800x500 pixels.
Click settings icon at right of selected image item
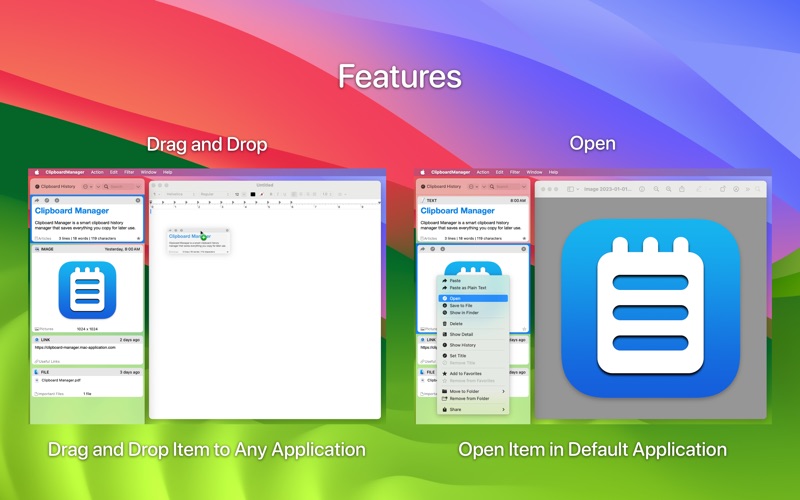click(523, 249)
